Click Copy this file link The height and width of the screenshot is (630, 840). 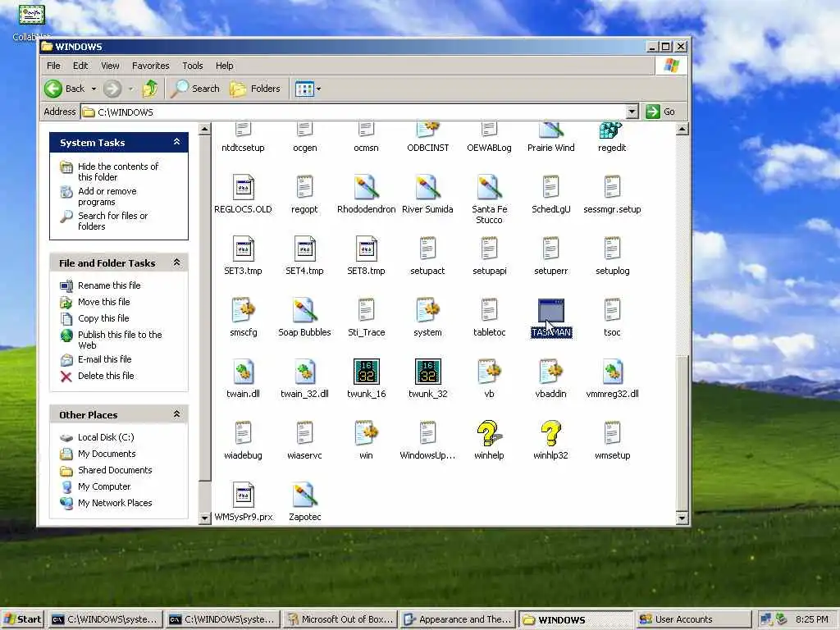coord(103,318)
